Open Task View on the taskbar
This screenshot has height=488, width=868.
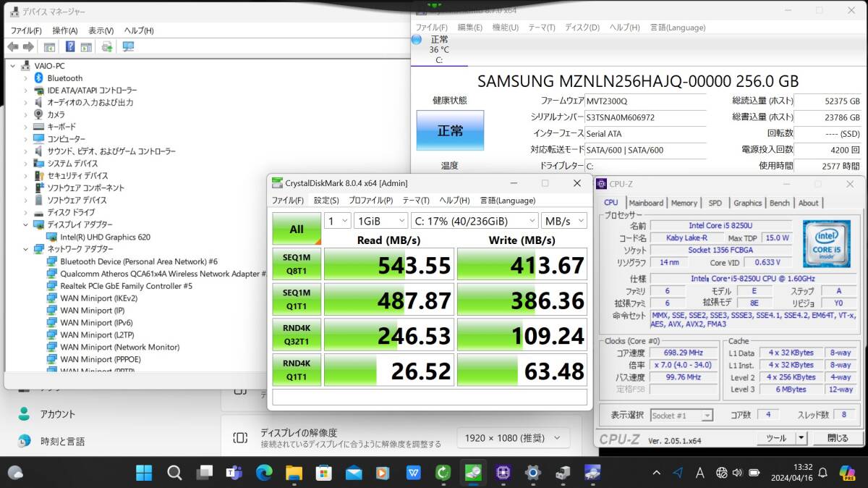click(204, 473)
